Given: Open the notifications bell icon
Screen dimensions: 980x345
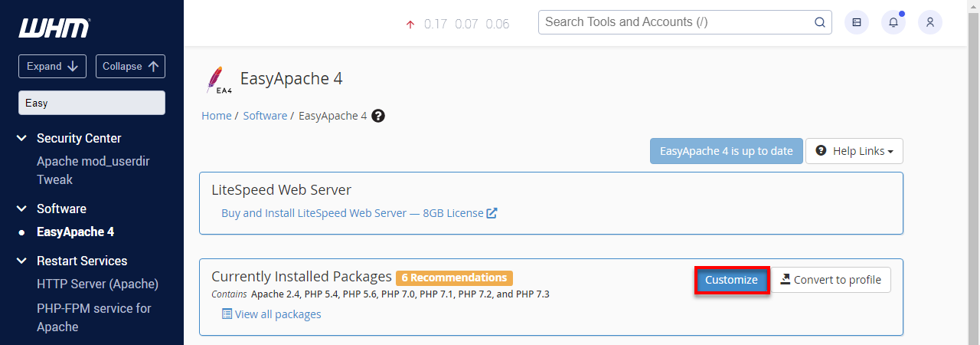Looking at the screenshot, I should click(893, 22).
